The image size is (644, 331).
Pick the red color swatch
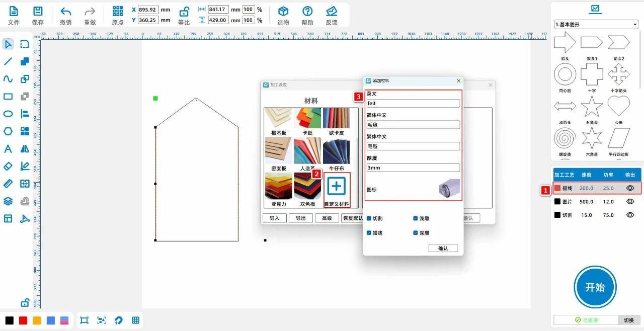(23, 320)
